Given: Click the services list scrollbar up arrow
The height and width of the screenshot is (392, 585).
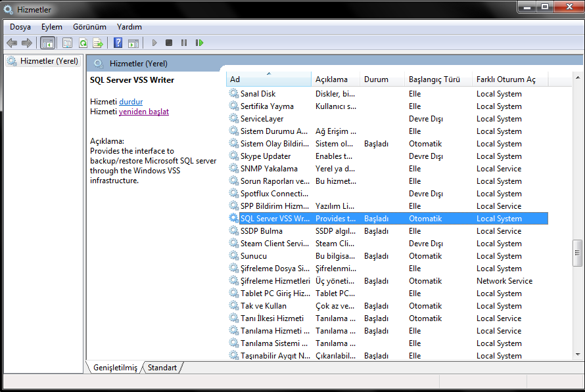Looking at the screenshot, I should pos(578,77).
